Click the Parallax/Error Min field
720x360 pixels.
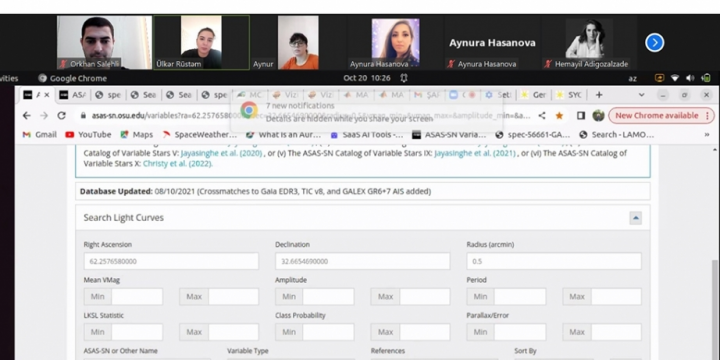tap(520, 332)
